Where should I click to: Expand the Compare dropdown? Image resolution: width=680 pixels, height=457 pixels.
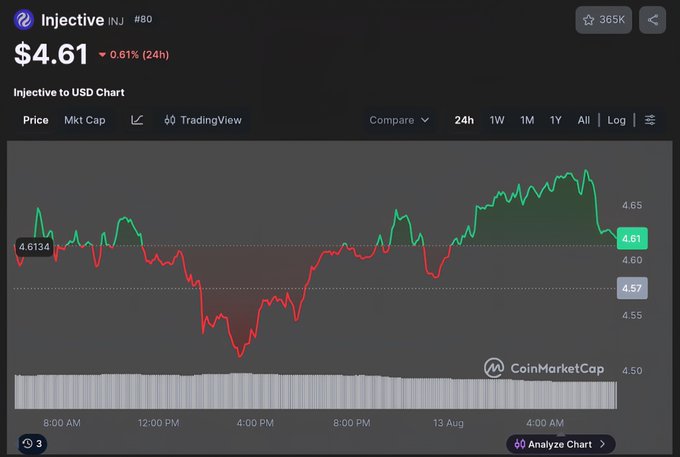click(399, 120)
